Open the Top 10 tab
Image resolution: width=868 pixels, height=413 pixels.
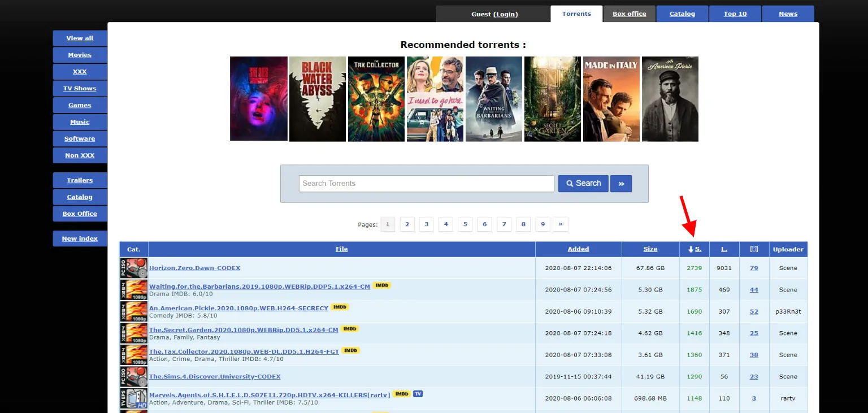point(735,14)
